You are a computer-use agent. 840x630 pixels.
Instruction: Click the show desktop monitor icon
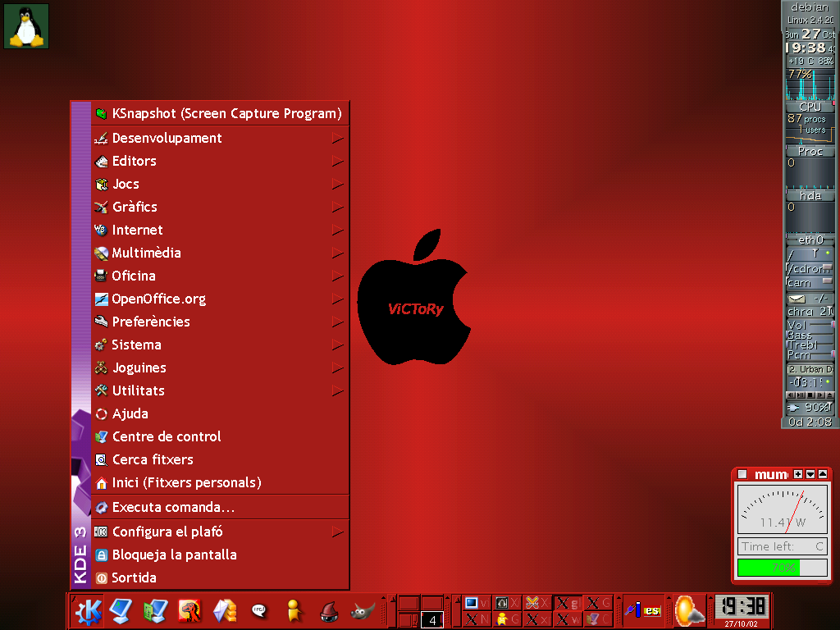pyautogui.click(x=121, y=611)
